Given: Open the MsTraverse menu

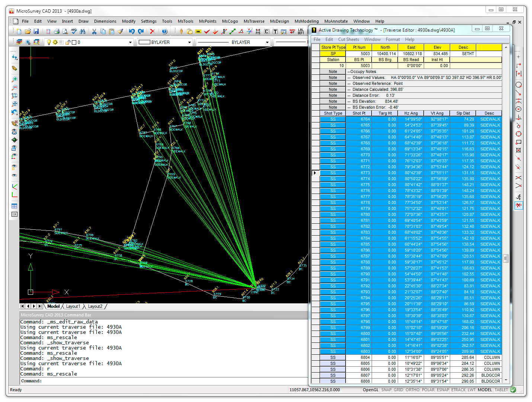Looking at the screenshot, I should (x=254, y=21).
